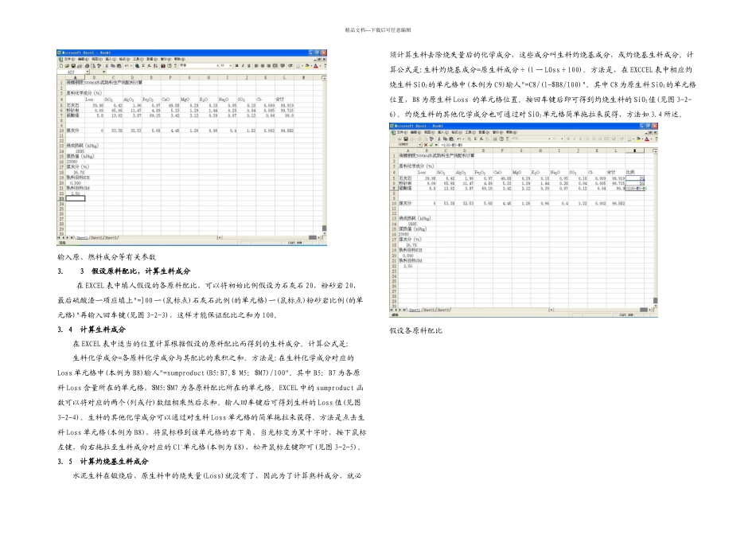Click New workbook icon in left Excel window

(61, 65)
